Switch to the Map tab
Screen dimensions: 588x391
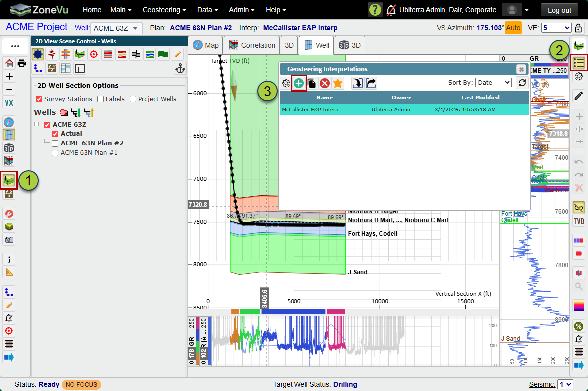coord(205,45)
